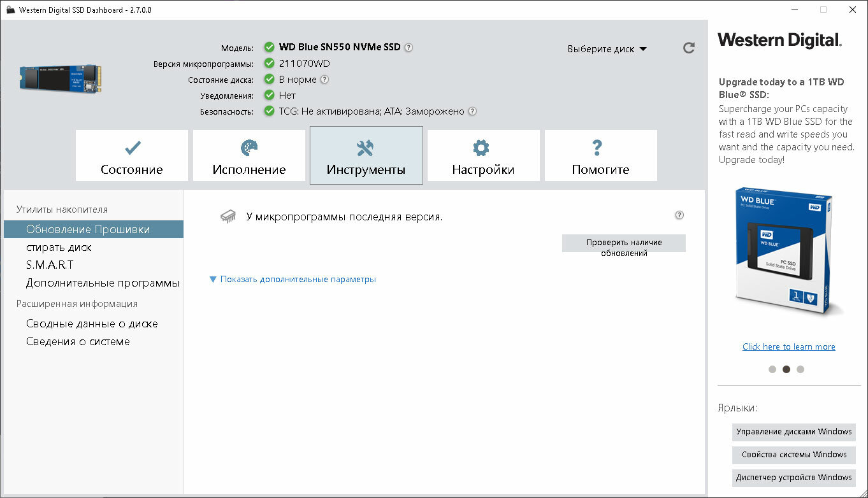Click the Western Digital logo
Viewport: 868px width, 498px height.
point(779,40)
